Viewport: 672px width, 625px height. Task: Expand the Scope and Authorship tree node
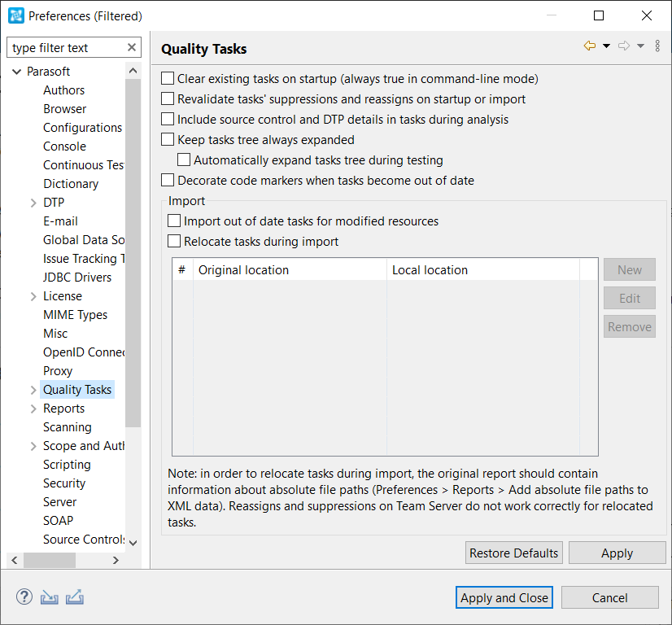(33, 446)
